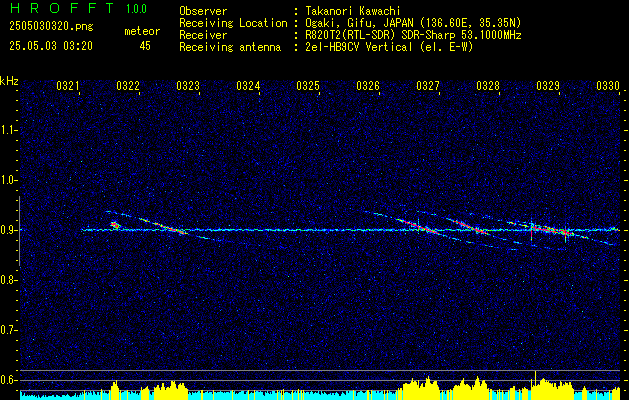Viewport: 629px width, 400px height.
Task: Click the HROFFT title text
Action: coord(62,8)
